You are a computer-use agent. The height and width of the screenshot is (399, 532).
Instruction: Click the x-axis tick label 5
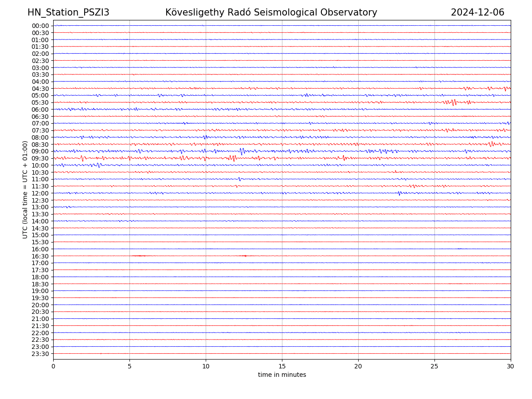coord(129,366)
